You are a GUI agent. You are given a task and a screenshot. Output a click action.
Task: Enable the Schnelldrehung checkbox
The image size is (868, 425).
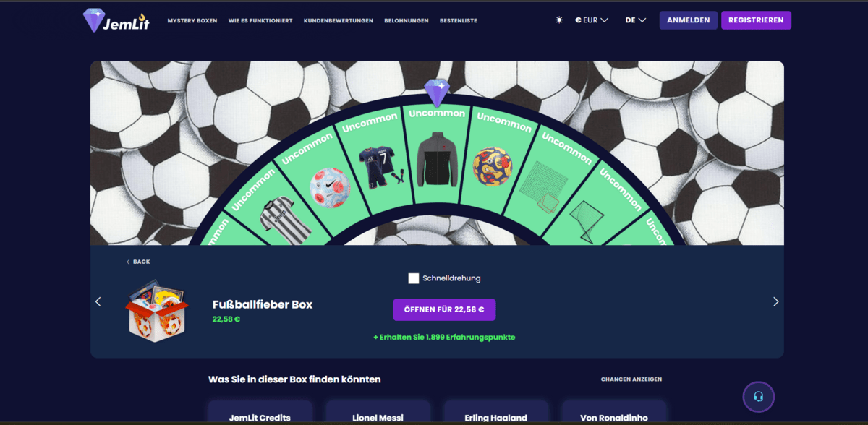pos(414,278)
